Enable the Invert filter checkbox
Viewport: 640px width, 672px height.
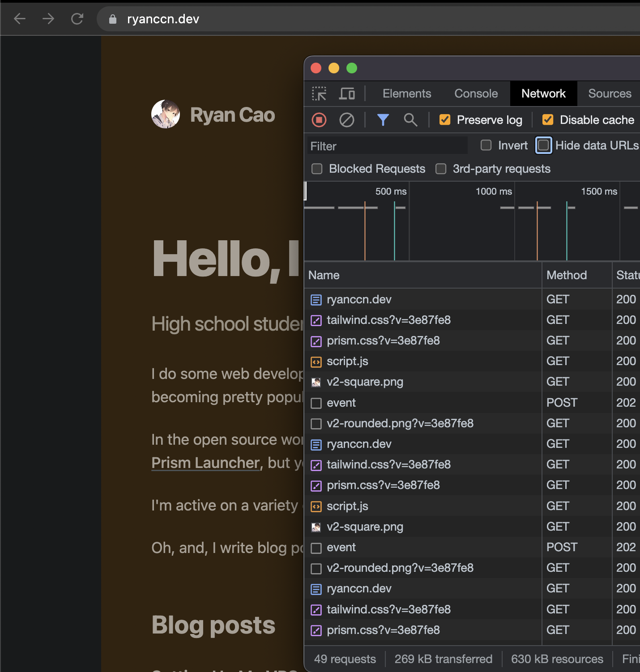486,145
